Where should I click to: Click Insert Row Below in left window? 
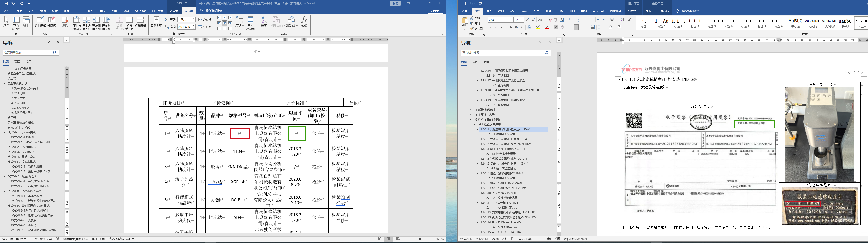(x=87, y=23)
